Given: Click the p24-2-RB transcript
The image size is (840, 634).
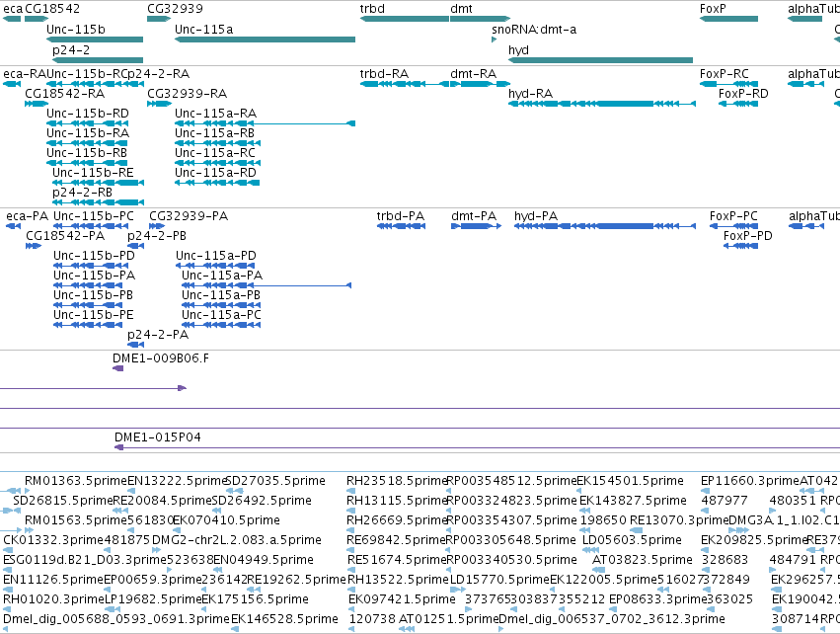Looking at the screenshot, I should (98, 202).
